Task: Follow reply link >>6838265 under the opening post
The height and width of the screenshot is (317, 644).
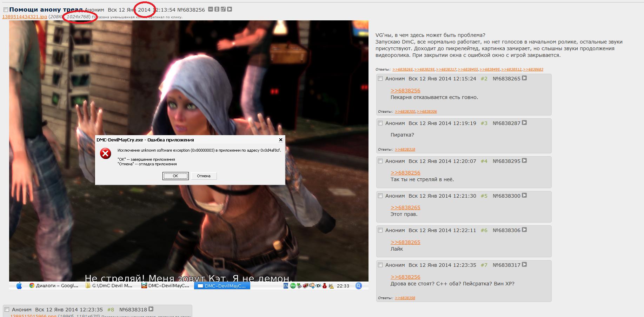Action: pos(403,70)
